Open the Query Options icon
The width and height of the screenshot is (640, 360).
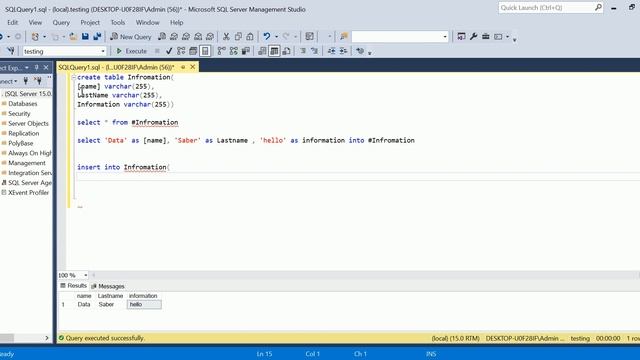pos(193,51)
